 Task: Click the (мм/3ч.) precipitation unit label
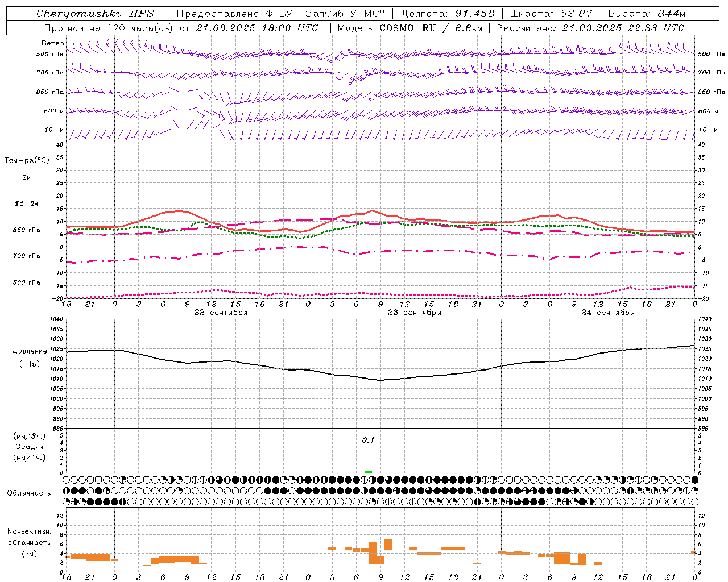point(30,436)
